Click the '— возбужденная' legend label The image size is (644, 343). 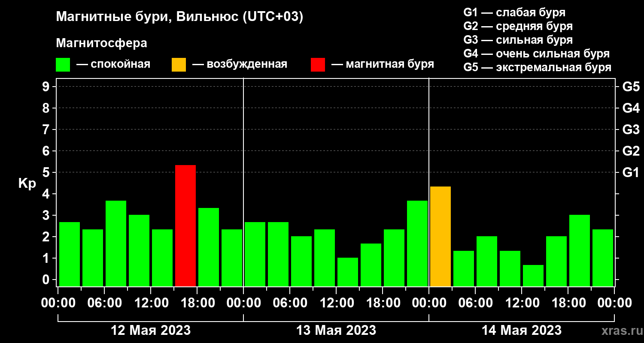tap(240, 64)
